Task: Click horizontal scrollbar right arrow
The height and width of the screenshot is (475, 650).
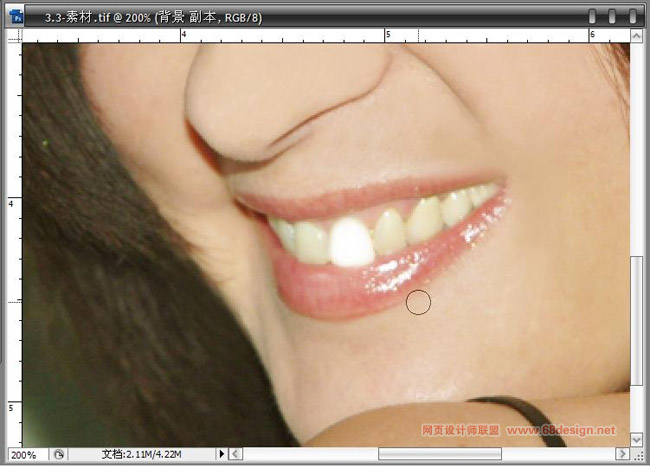Action: pyautogui.click(x=622, y=454)
